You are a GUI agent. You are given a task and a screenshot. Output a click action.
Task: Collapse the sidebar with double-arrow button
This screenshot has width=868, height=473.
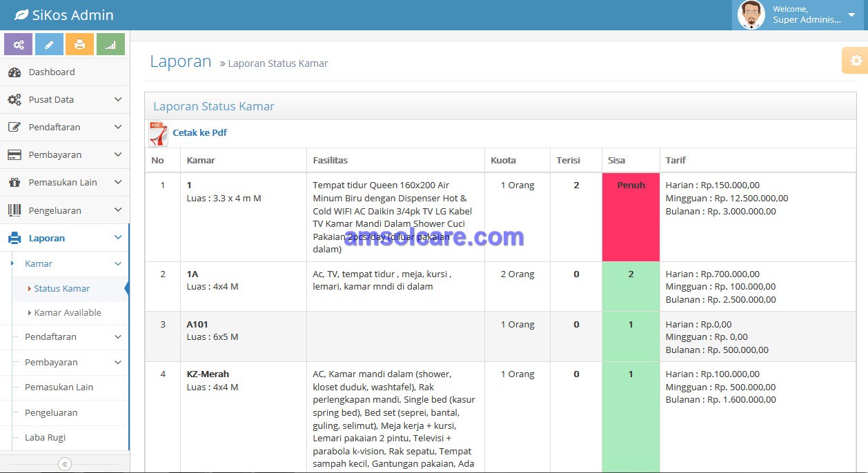point(65,464)
